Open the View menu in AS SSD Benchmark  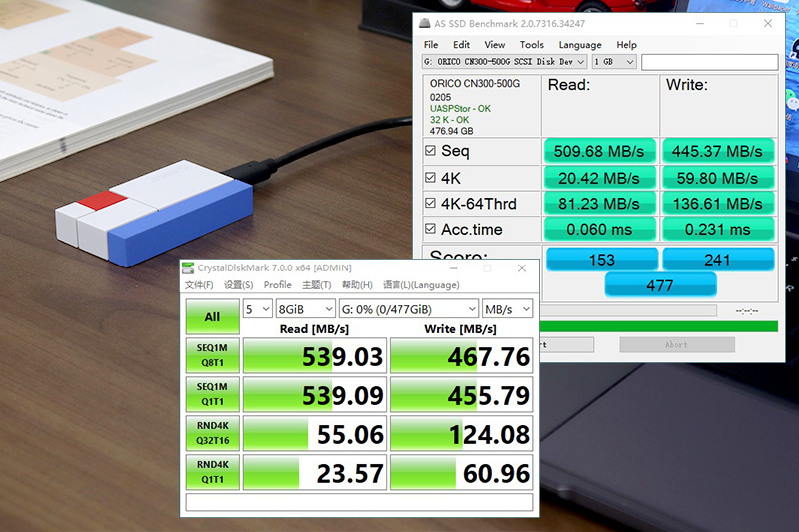494,45
